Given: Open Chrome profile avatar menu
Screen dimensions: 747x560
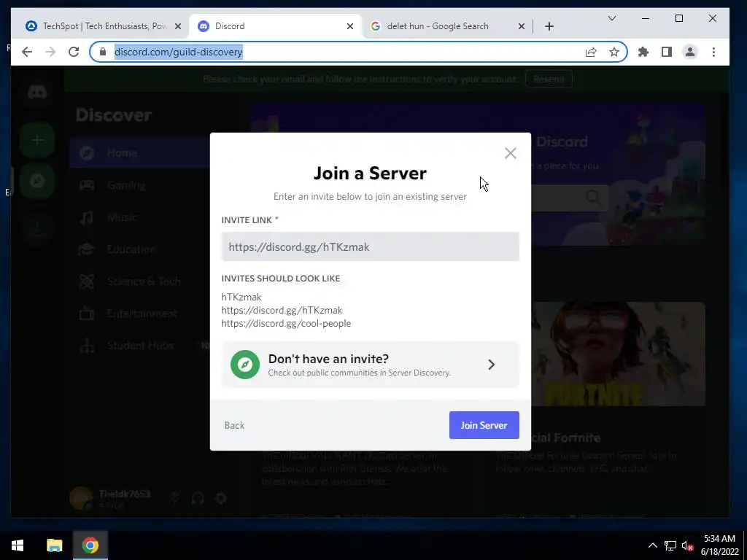Looking at the screenshot, I should click(x=690, y=52).
